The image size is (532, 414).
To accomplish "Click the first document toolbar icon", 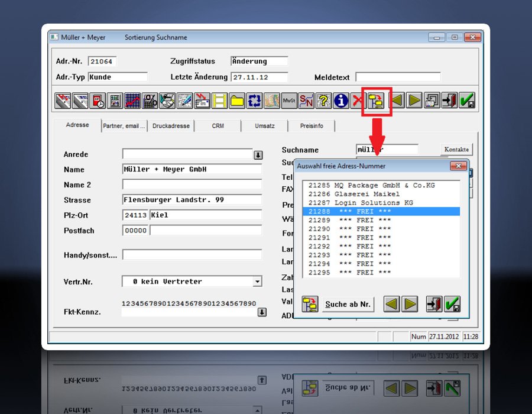I will click(63, 101).
